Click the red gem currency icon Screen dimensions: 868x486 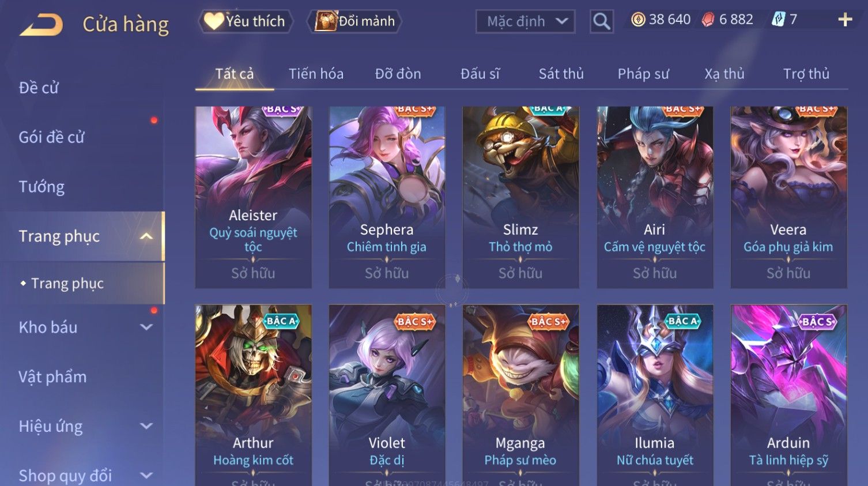[708, 20]
